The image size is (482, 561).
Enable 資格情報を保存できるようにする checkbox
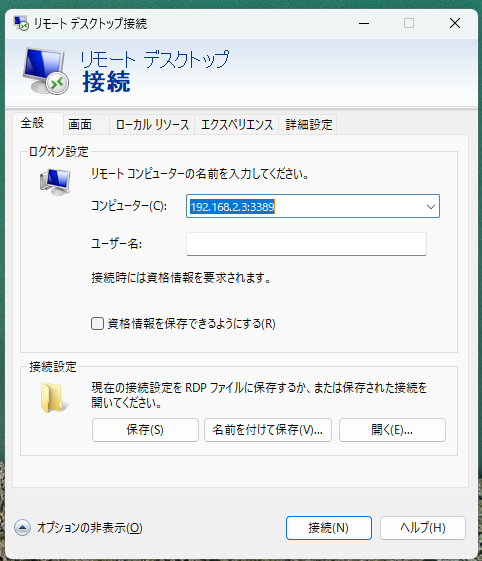click(x=97, y=323)
